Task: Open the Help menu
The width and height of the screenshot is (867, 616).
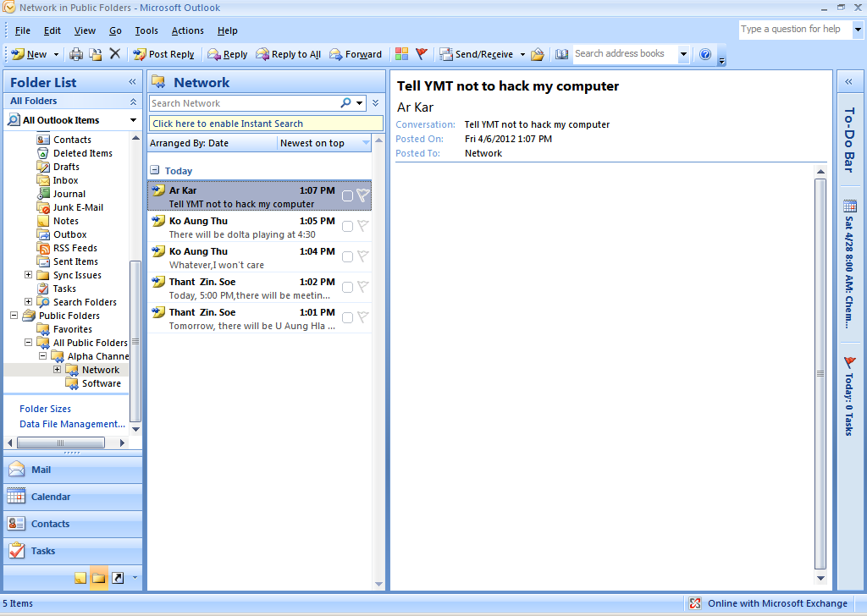Action: (227, 30)
